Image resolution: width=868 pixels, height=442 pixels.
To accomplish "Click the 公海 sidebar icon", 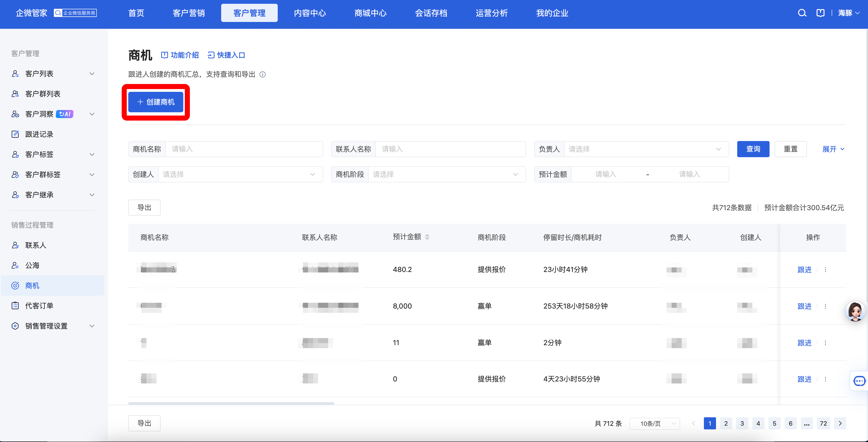I will [15, 266].
